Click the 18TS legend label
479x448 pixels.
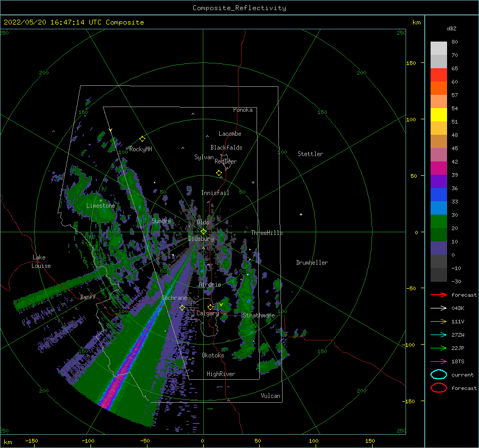458,362
